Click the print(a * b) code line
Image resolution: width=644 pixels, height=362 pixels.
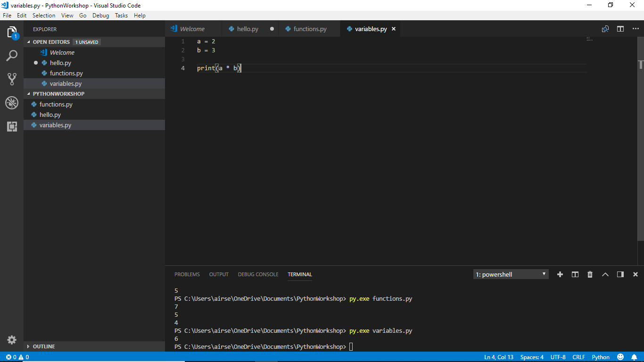click(x=219, y=68)
